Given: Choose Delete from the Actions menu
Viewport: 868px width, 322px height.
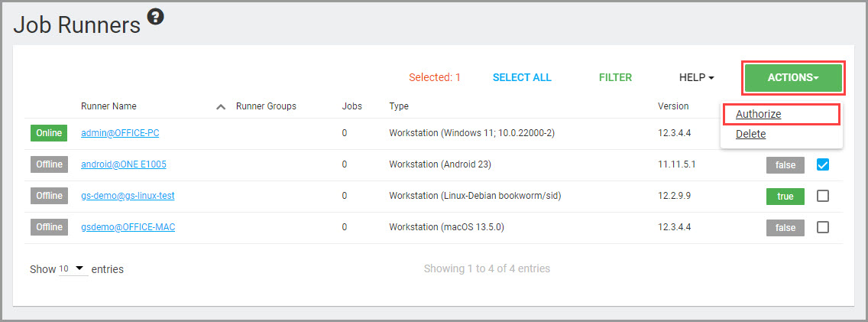Looking at the screenshot, I should click(750, 134).
